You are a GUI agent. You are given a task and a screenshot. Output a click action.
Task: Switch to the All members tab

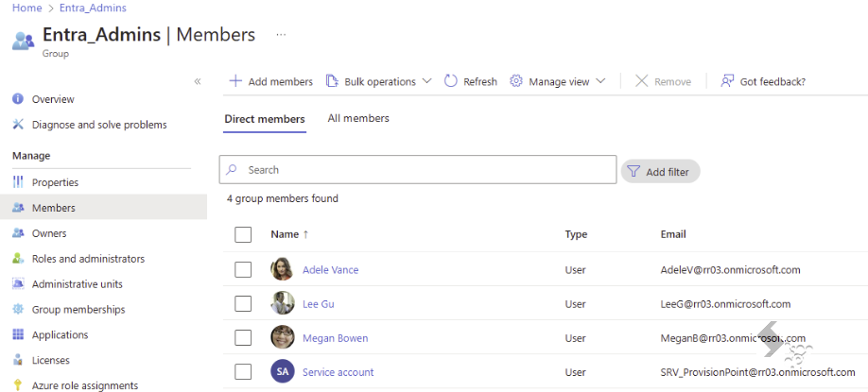pyautogui.click(x=358, y=118)
